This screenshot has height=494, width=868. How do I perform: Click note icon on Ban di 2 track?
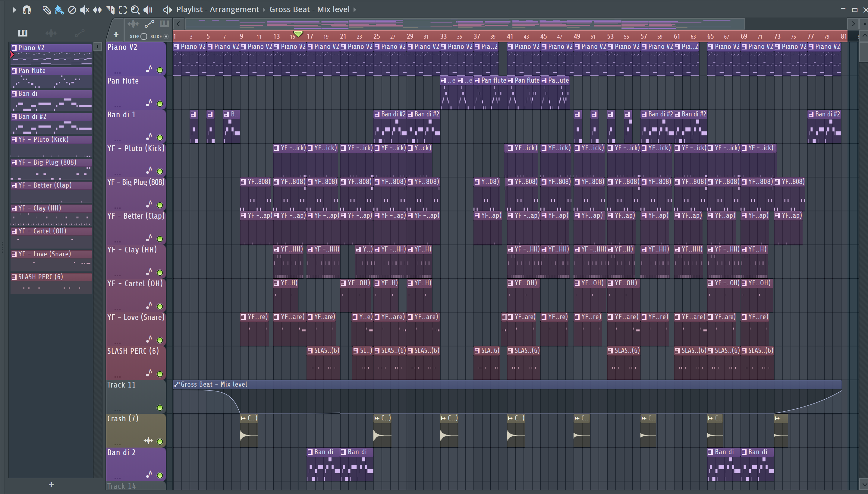coord(149,474)
